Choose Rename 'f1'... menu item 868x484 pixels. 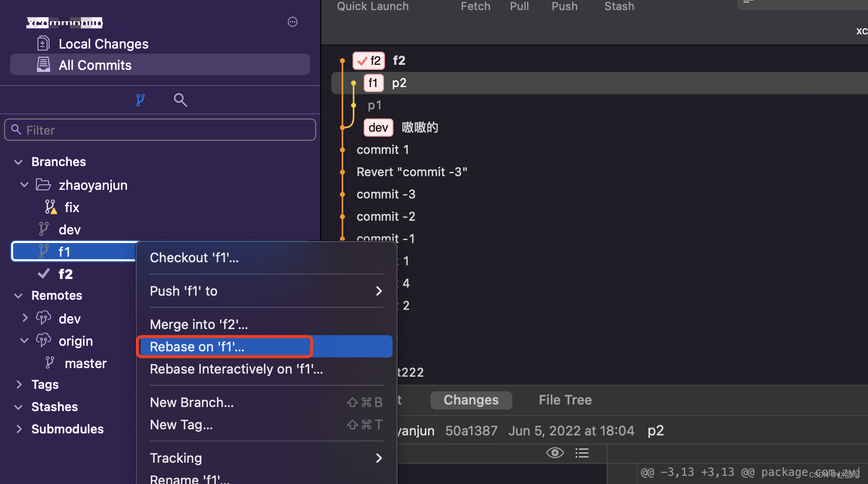click(266, 478)
